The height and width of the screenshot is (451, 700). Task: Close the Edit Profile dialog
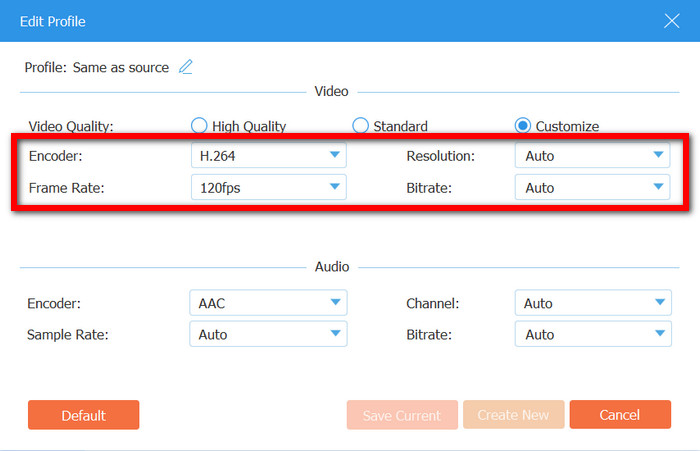tap(671, 20)
